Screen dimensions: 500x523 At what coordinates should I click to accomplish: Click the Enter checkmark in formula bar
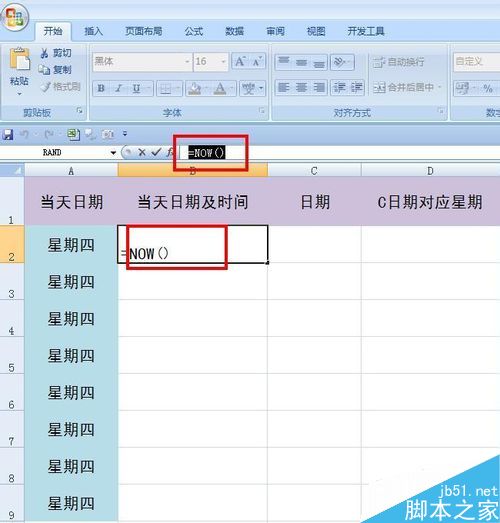[156, 152]
